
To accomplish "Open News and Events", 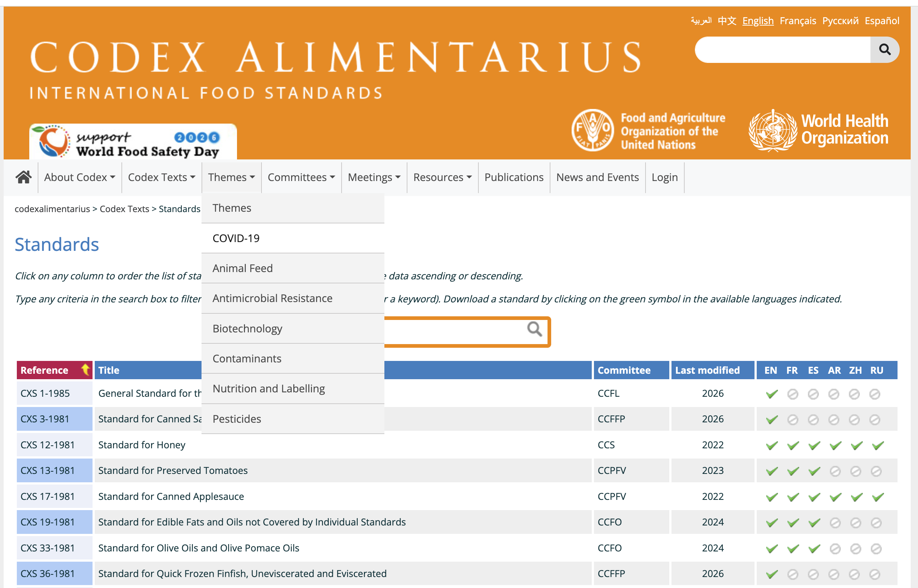I will (x=597, y=177).
